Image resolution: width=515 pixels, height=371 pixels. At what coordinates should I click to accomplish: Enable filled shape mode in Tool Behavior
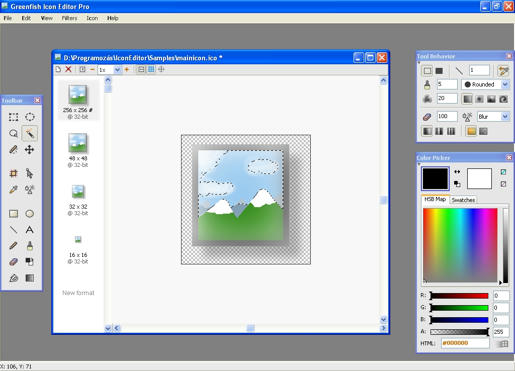[439, 71]
